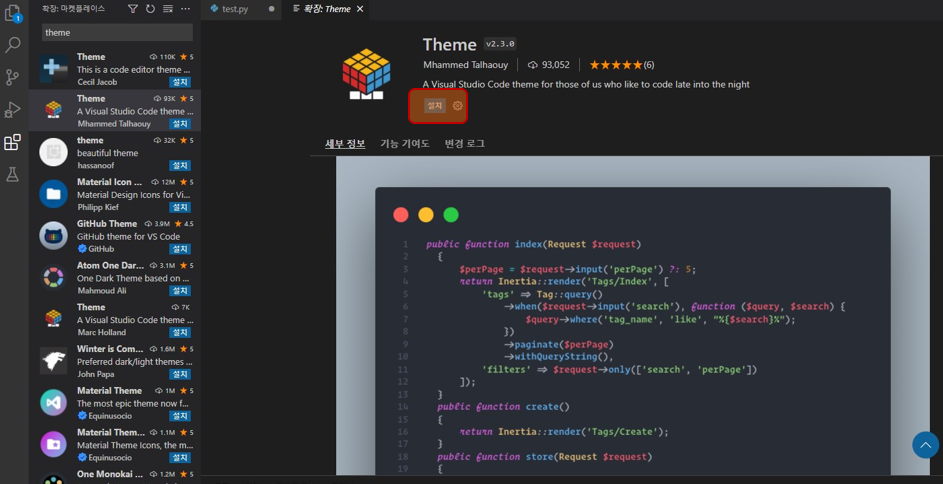This screenshot has height=484, width=943.
Task: Click the Atom One Dark ring icon
Action: point(54,277)
